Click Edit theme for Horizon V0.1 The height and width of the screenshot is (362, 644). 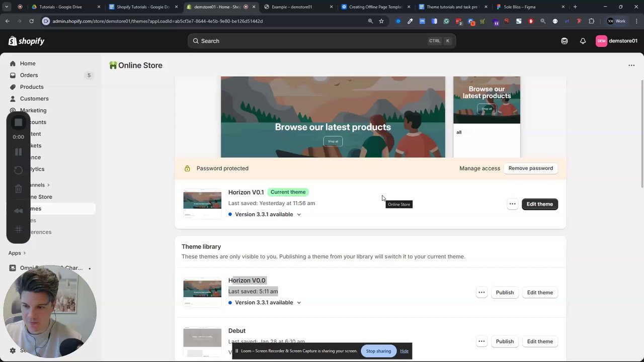[x=539, y=204]
